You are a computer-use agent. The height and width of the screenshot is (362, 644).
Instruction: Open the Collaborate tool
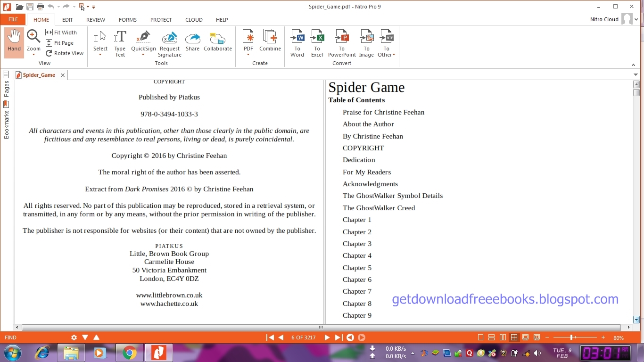point(218,41)
